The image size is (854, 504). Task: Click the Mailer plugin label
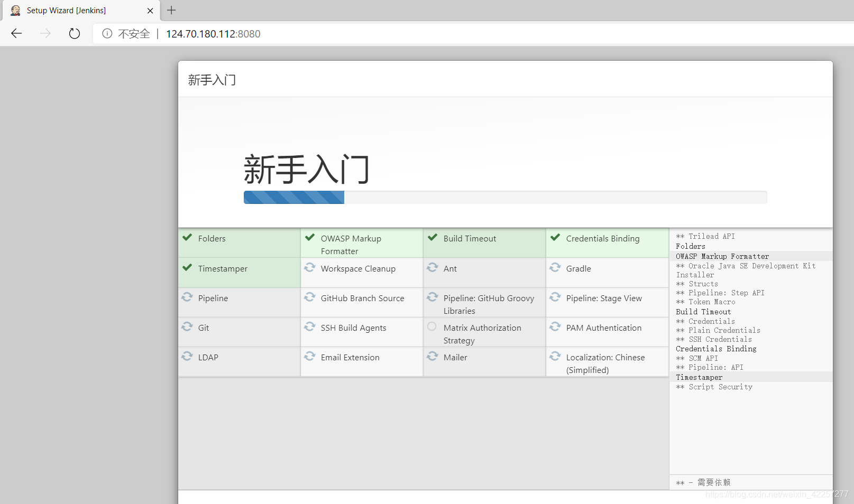tap(455, 358)
